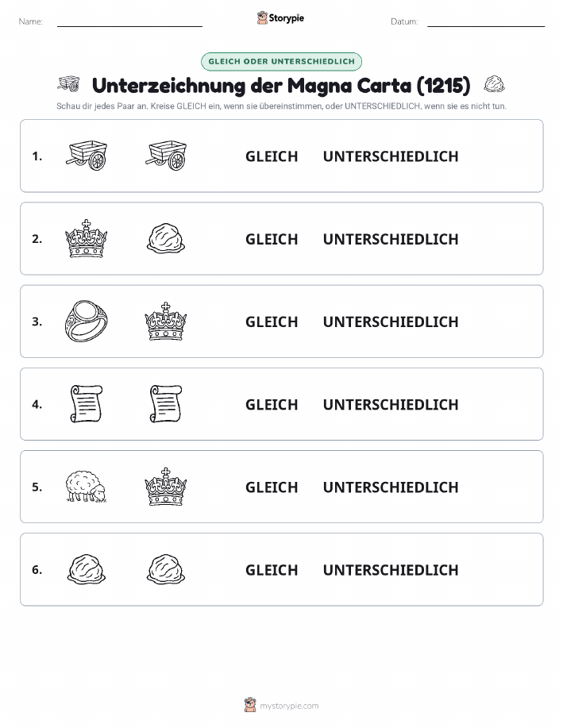Select GLEICH for row 4
The height and width of the screenshot is (728, 563).
(272, 404)
